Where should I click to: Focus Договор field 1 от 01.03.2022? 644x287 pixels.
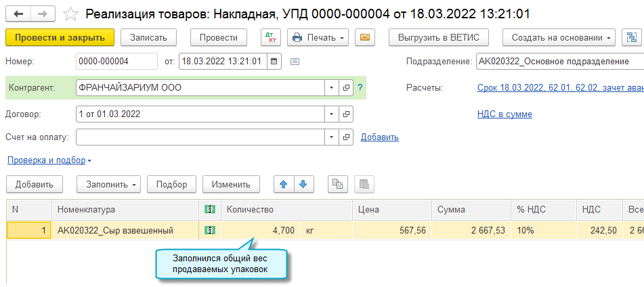pos(200,114)
